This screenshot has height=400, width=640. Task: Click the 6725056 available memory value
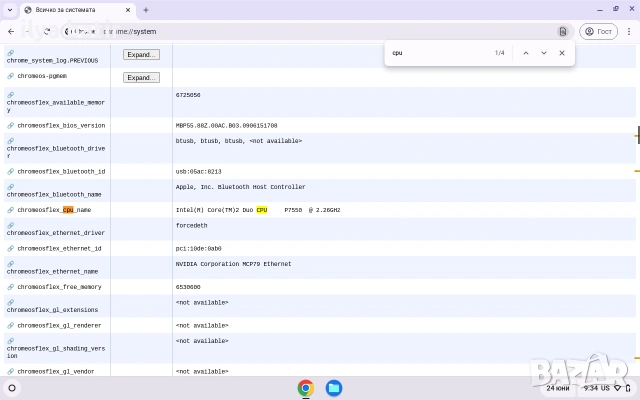point(188,95)
